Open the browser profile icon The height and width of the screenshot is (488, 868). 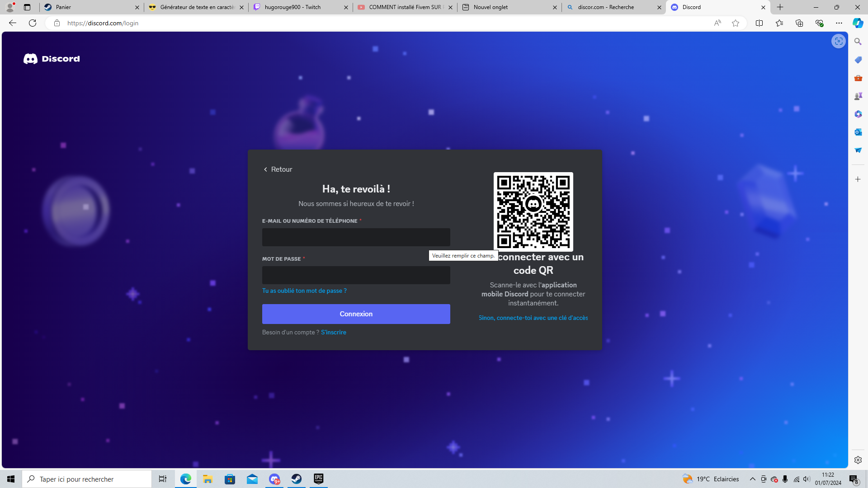(x=9, y=7)
